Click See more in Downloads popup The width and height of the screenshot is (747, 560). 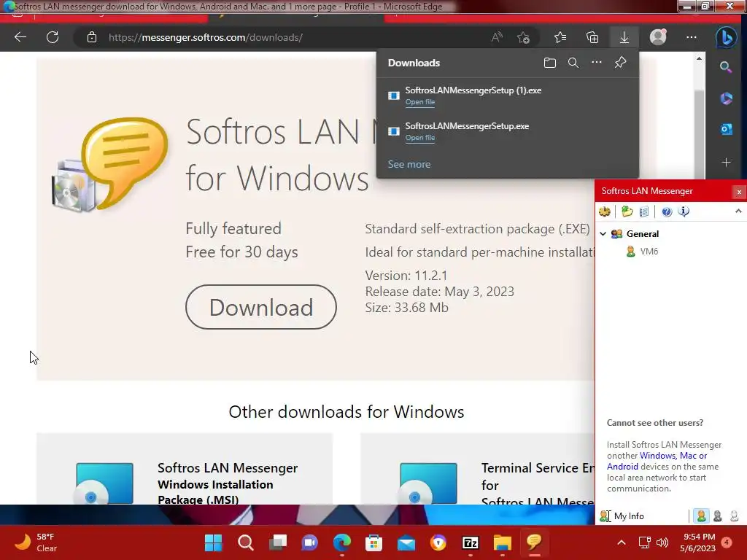pyautogui.click(x=409, y=164)
